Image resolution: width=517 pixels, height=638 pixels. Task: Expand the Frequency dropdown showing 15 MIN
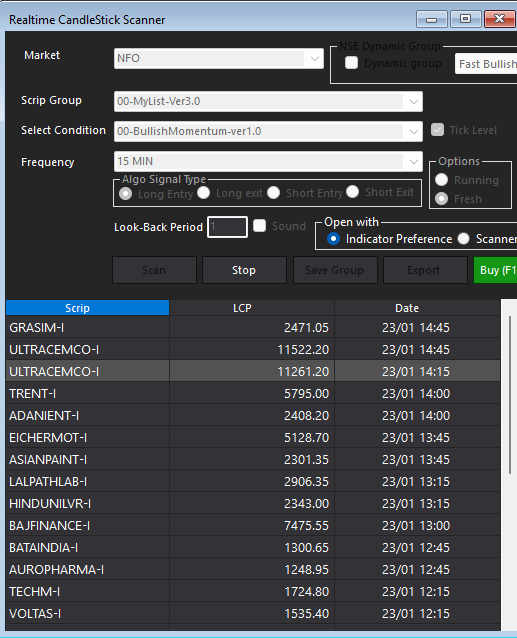pyautogui.click(x=268, y=161)
